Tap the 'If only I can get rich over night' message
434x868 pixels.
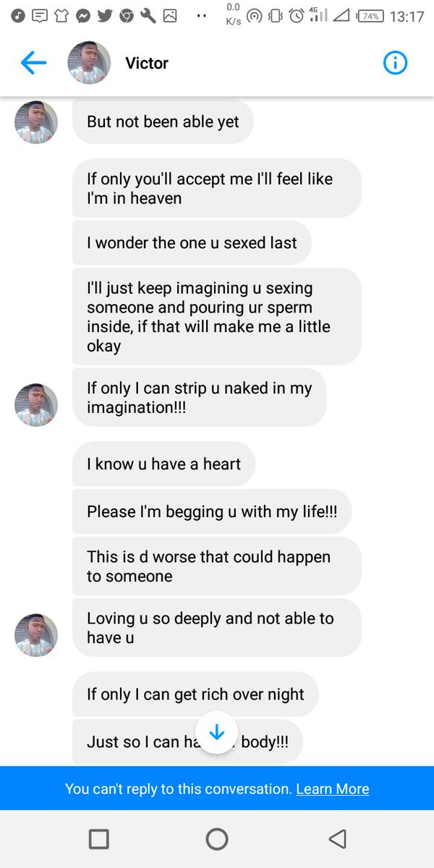coord(195,694)
